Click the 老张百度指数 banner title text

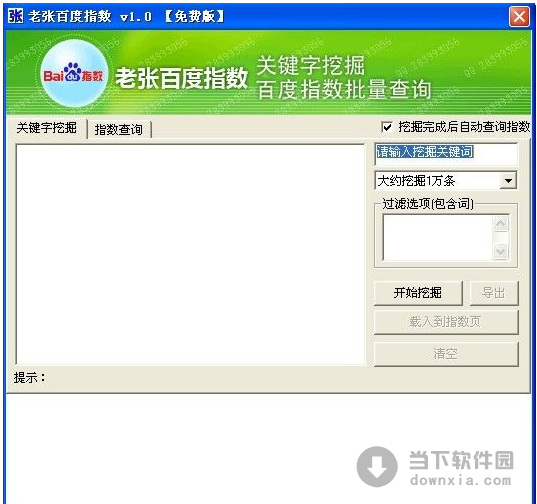(x=182, y=78)
